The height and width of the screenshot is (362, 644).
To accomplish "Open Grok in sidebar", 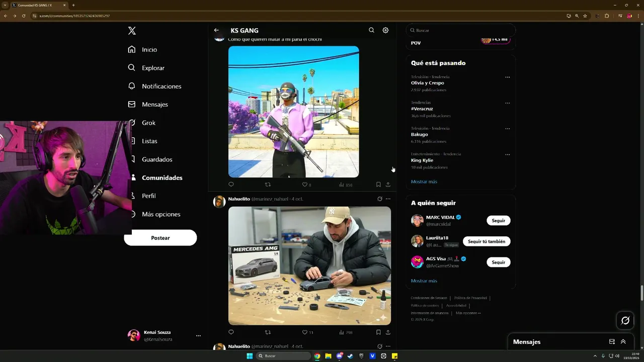I will point(148,123).
